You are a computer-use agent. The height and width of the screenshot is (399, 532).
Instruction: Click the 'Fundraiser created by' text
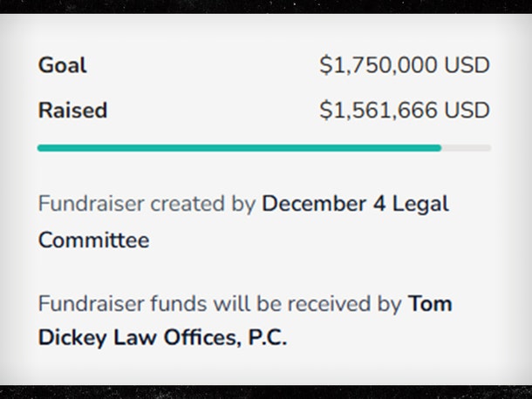click(x=147, y=204)
